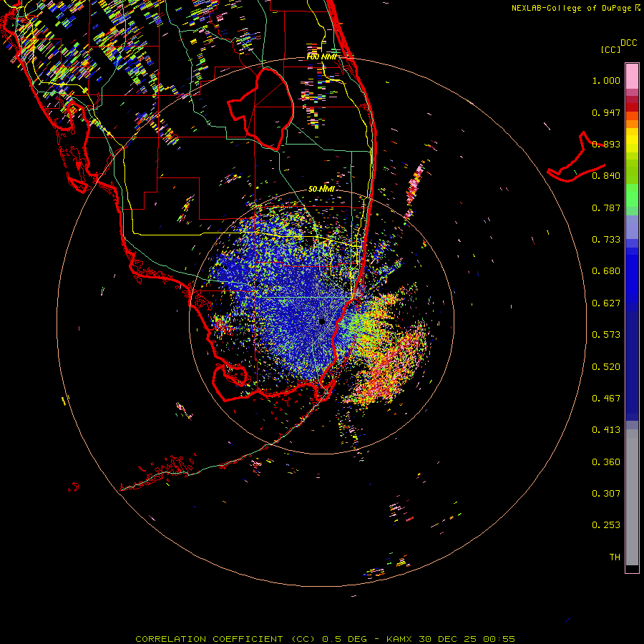Select the 0.520 scale value

pos(606,367)
